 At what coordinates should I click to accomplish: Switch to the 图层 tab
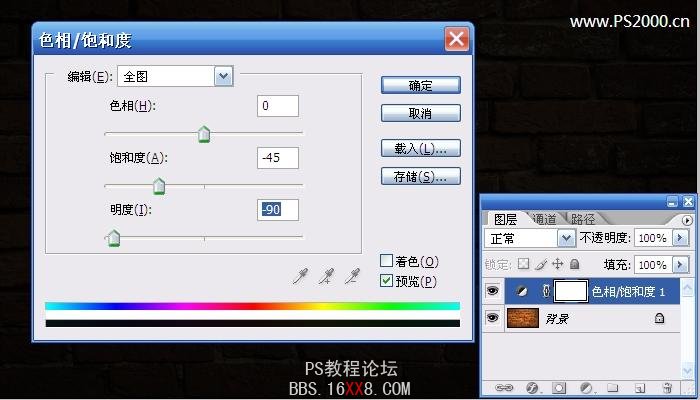(x=506, y=219)
